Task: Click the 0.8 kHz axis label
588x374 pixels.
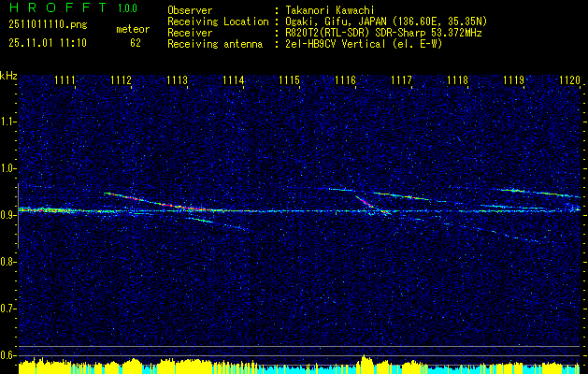Action: click(x=7, y=262)
